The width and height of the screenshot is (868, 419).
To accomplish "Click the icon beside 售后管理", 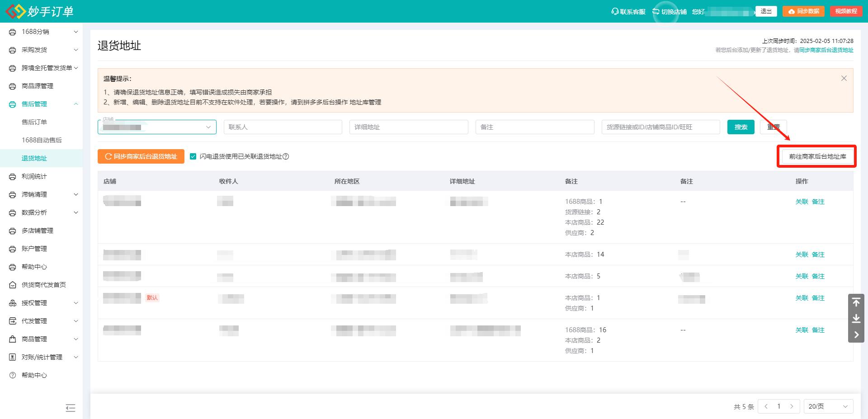I will (13, 104).
